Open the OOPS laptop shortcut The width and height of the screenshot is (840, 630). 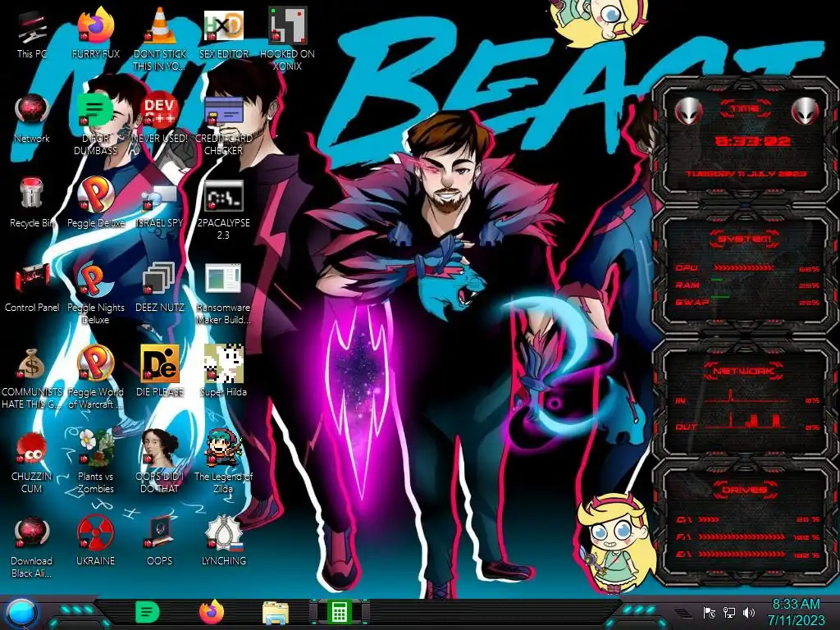(160, 541)
